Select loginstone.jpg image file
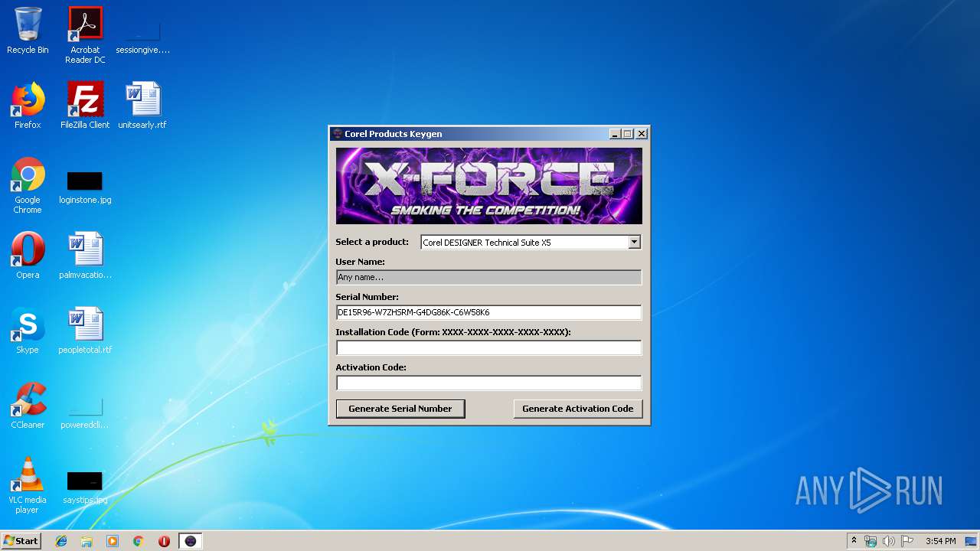This screenshot has width=980, height=551. pos(85,187)
